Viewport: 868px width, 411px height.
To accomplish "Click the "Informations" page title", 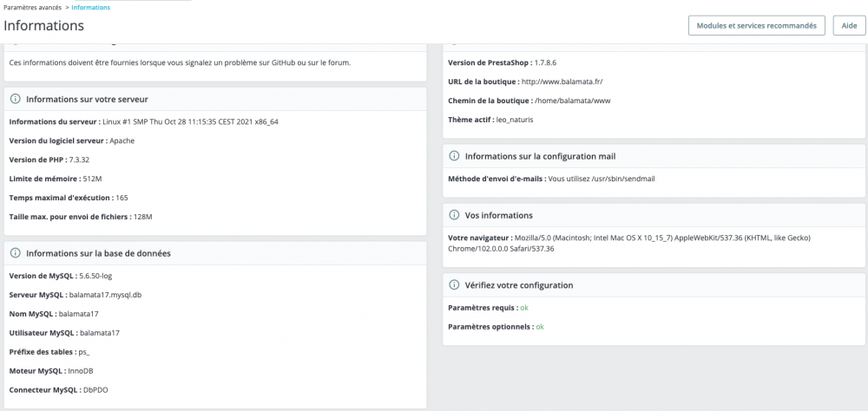I will [44, 26].
